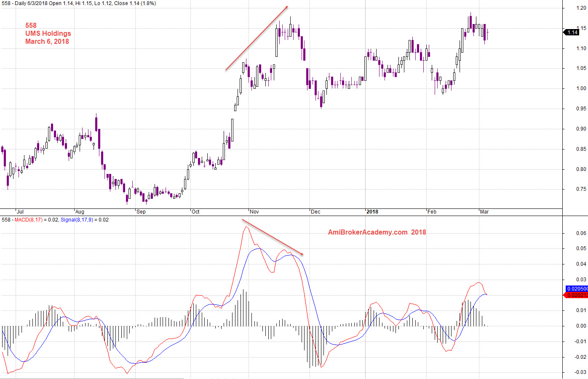Click the Aug label on time axis
The image size is (588, 379).
(x=80, y=212)
